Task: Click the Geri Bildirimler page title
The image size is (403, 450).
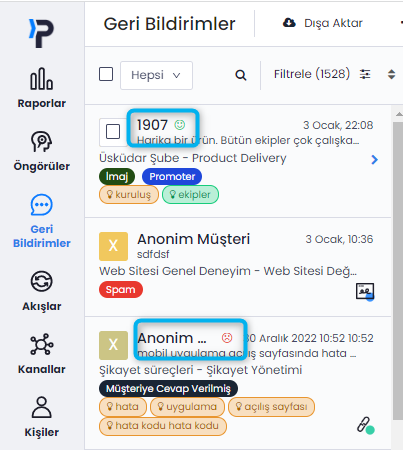Action: (x=169, y=24)
